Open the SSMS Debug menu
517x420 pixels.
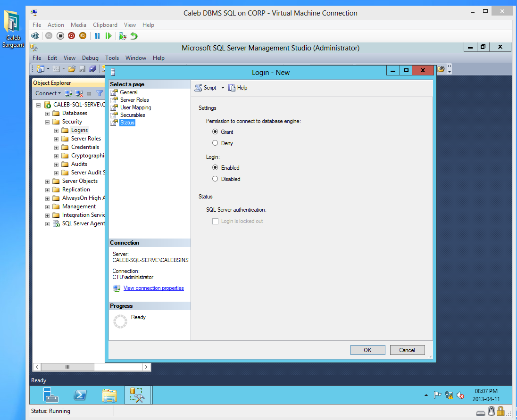[x=90, y=58]
